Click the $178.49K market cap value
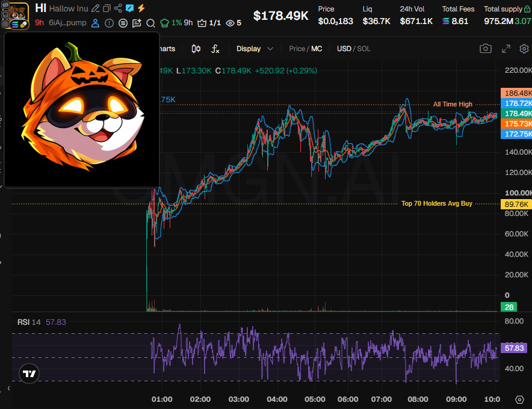The width and height of the screenshot is (532, 409). click(281, 16)
